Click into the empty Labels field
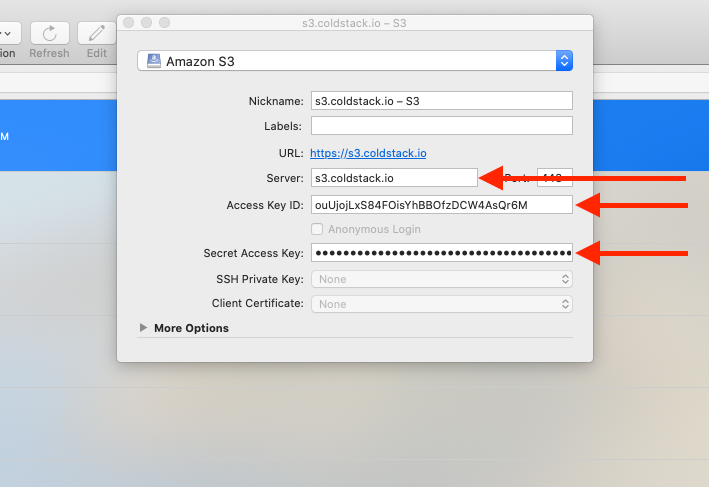 coord(442,126)
